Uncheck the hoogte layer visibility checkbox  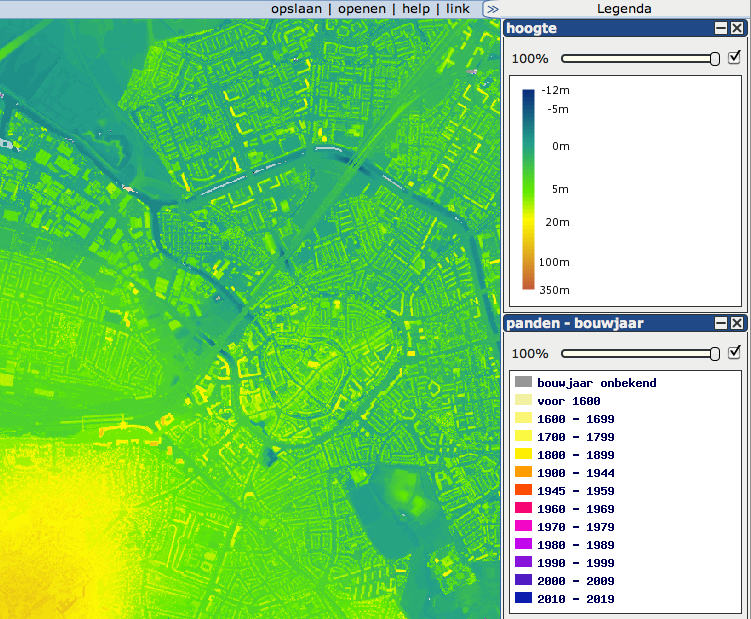[734, 58]
